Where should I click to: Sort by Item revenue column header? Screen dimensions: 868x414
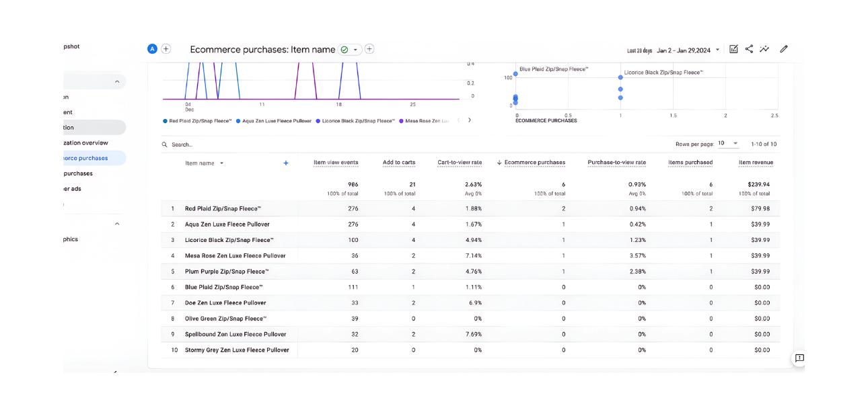click(756, 163)
